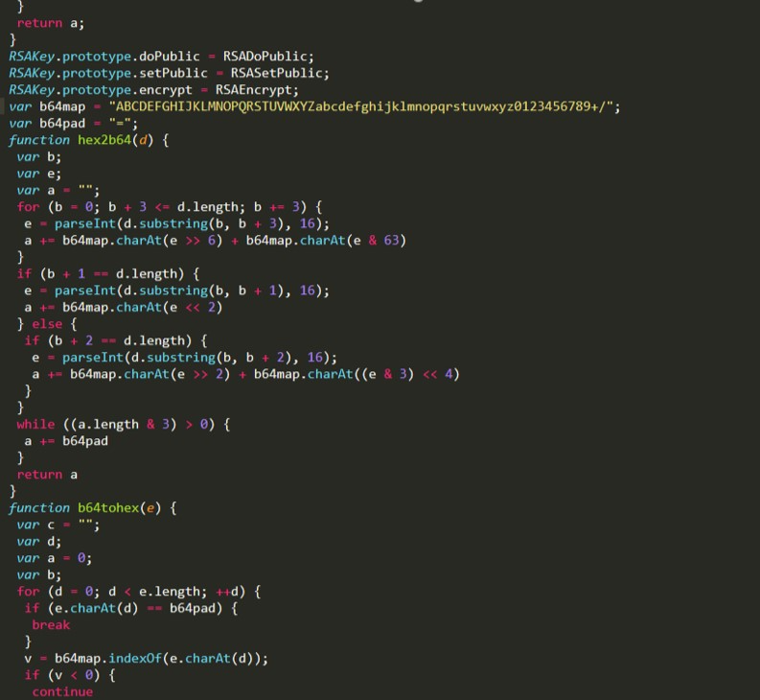Screen dimensions: 760x700
Task: Click the 'if (b + 2 == d.length)' line
Action: (116, 341)
